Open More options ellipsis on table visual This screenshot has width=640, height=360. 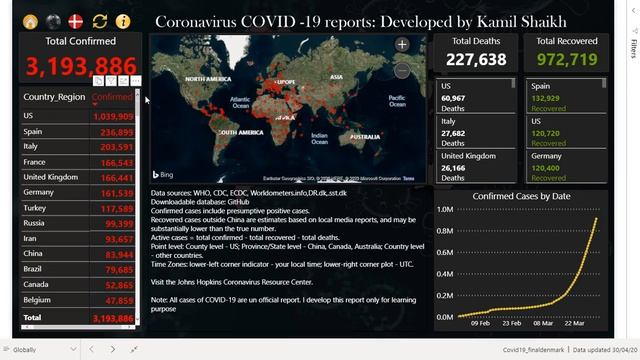point(136,81)
